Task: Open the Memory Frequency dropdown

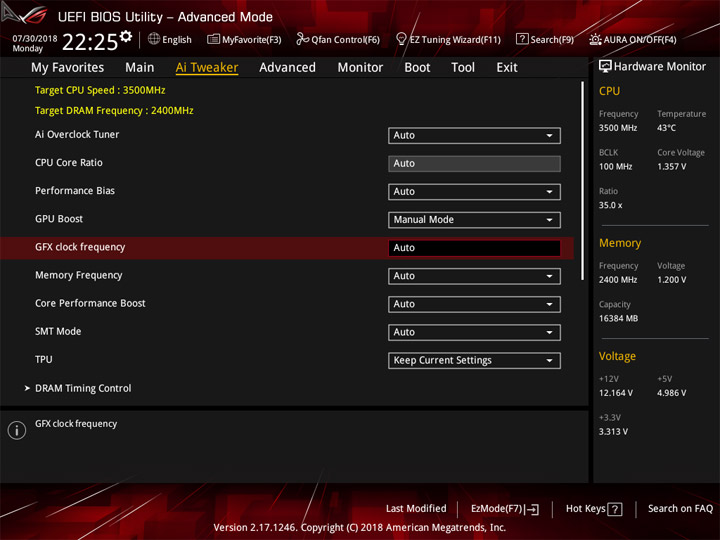Action: click(x=474, y=276)
